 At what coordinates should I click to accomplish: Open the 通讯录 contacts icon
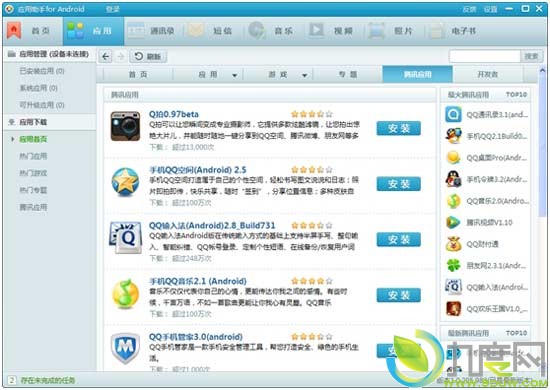pyautogui.click(x=136, y=31)
